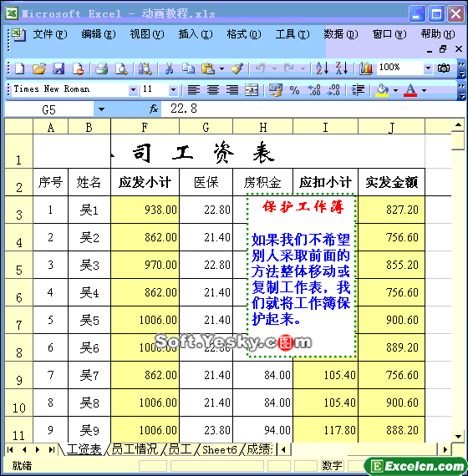Open the 插入 menu
Screen dimensions: 468x476
click(x=196, y=34)
